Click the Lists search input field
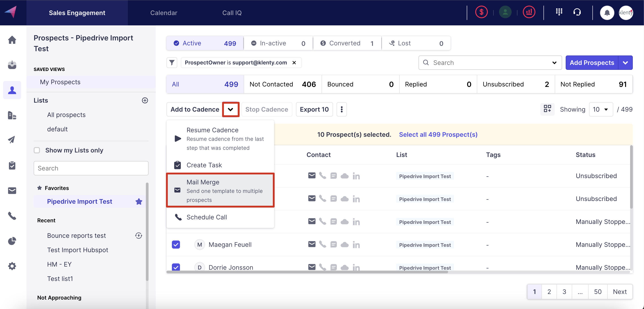 tap(91, 168)
